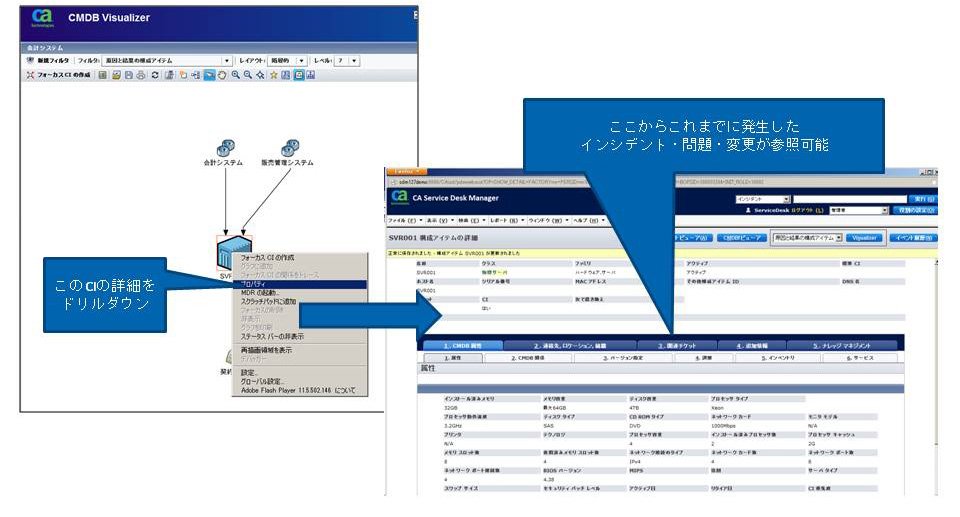Click the 新規フィルタ icon in CMDB Visualizer
960x517 pixels.
pos(30,61)
